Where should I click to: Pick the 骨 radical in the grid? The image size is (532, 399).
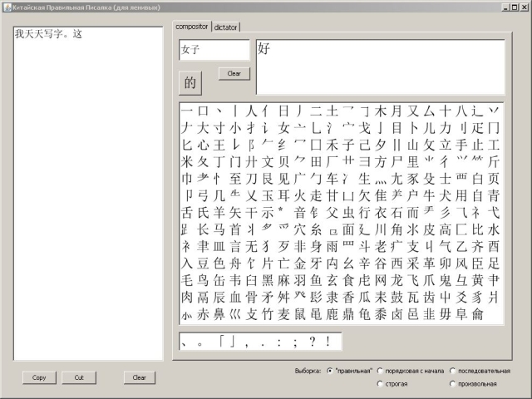pyautogui.click(x=251, y=298)
